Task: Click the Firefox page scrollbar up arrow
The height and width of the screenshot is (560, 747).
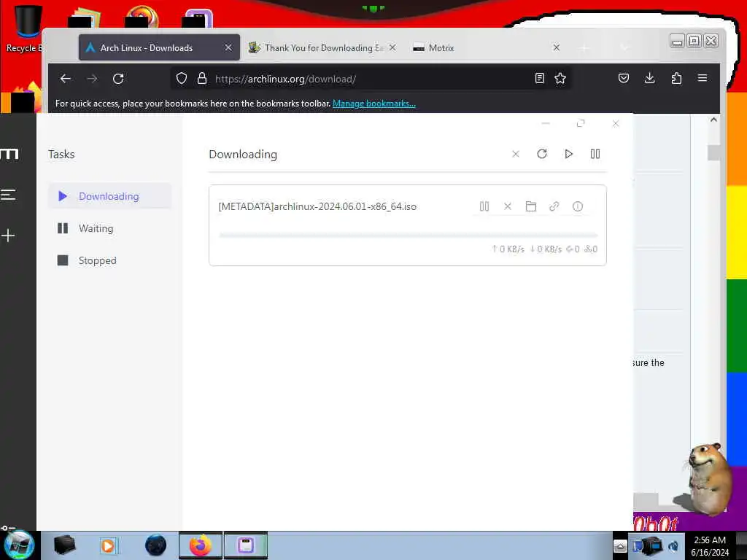Action: coord(713,120)
